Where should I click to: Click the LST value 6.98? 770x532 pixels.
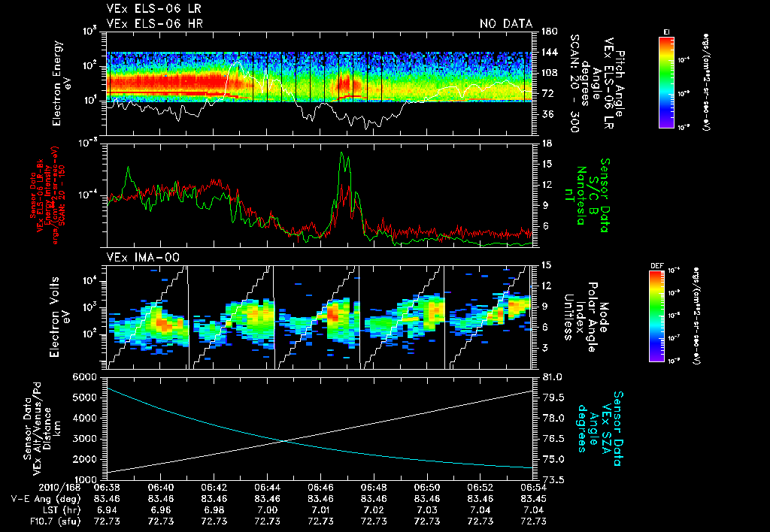coord(214,510)
